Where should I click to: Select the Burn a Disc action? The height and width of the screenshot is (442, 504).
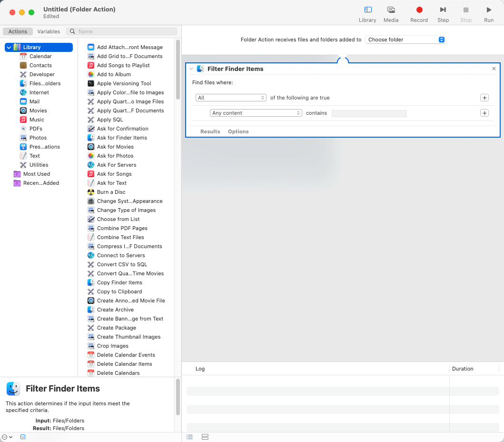coord(107,192)
